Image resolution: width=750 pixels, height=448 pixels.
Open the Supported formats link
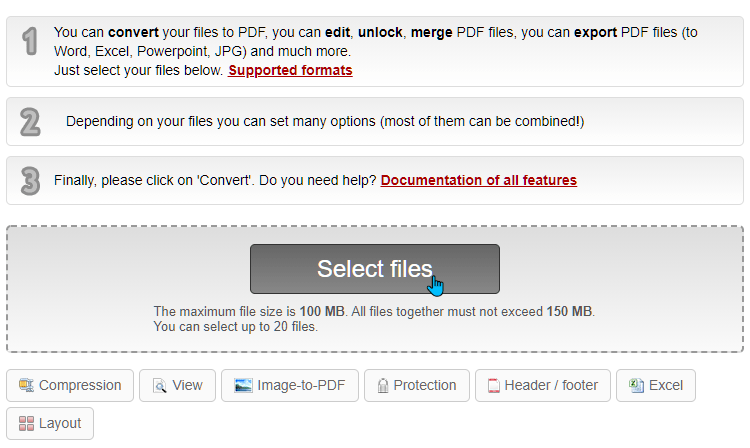click(290, 71)
